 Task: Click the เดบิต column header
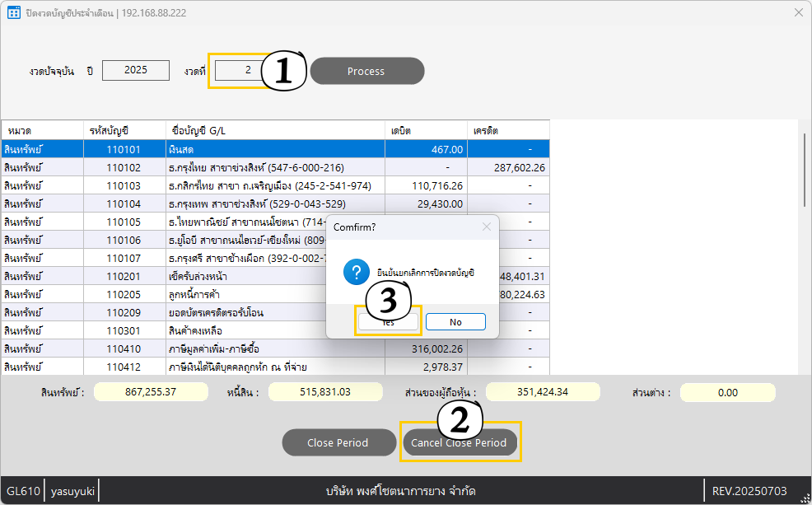pos(426,130)
